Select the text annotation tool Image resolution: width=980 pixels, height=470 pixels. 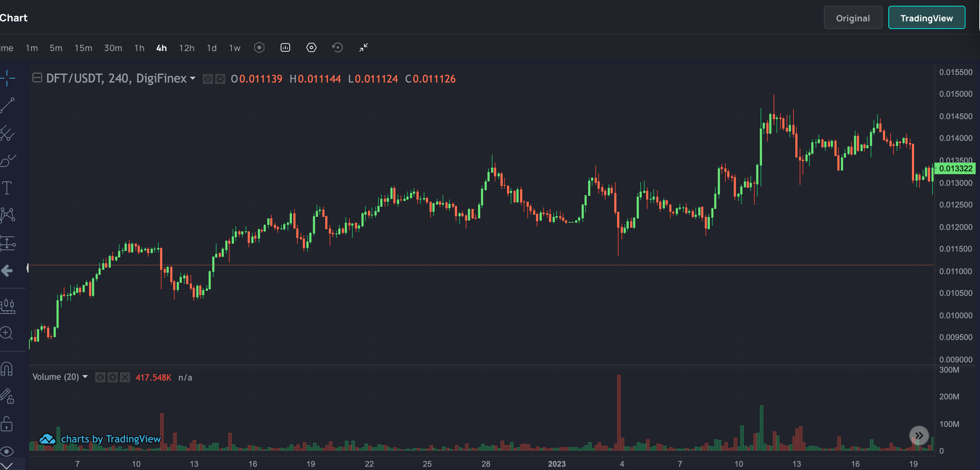pos(7,188)
